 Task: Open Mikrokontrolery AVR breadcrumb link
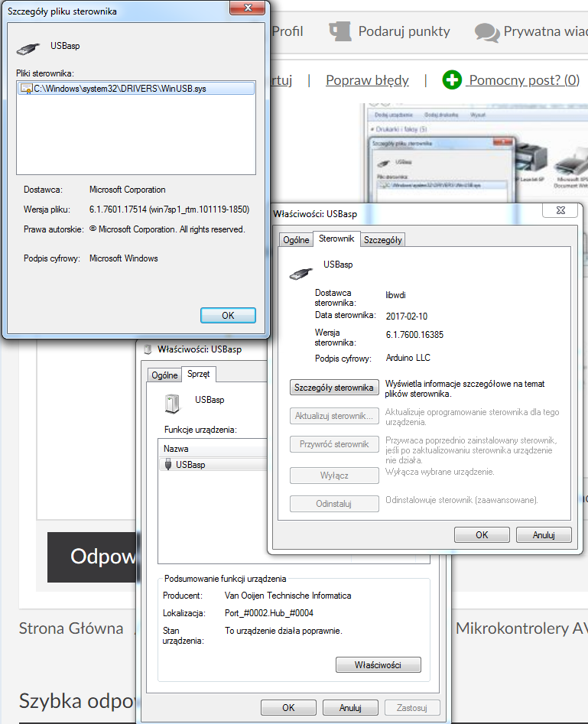click(x=521, y=628)
